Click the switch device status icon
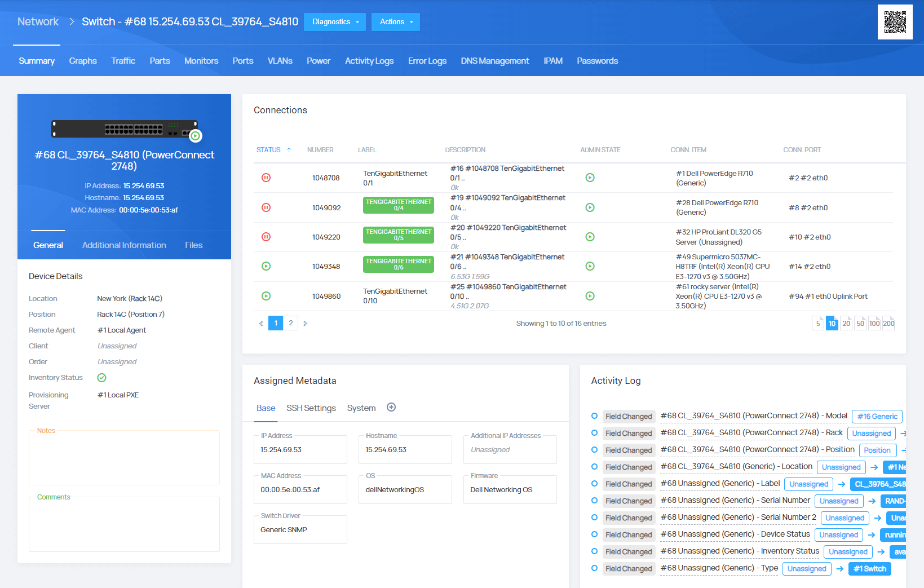924x588 pixels. [x=196, y=136]
